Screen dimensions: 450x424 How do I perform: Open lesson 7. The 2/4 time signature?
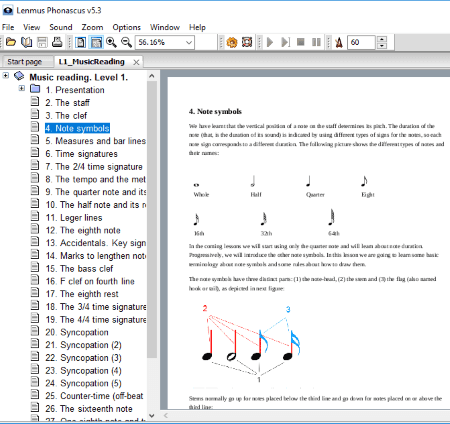pos(94,167)
